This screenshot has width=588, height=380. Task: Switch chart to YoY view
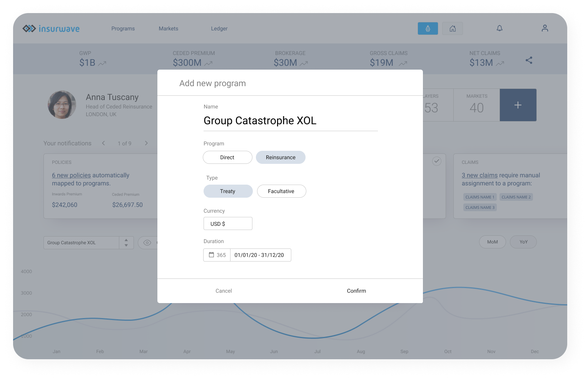point(523,242)
